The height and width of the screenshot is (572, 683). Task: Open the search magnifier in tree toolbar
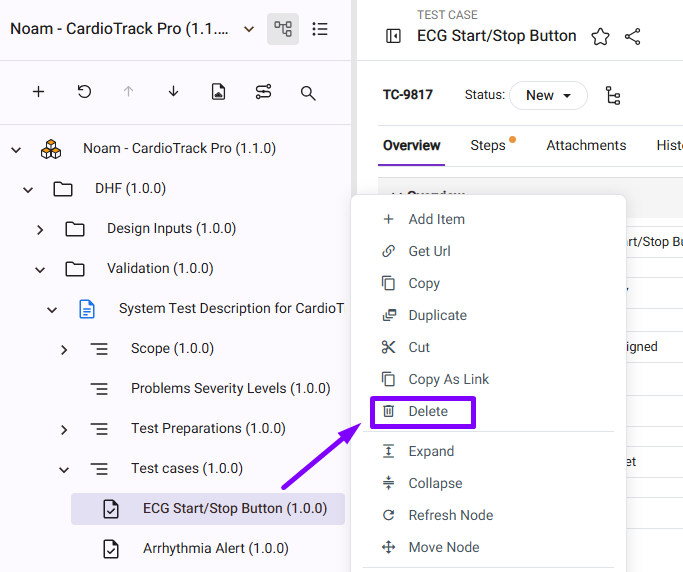(x=308, y=92)
